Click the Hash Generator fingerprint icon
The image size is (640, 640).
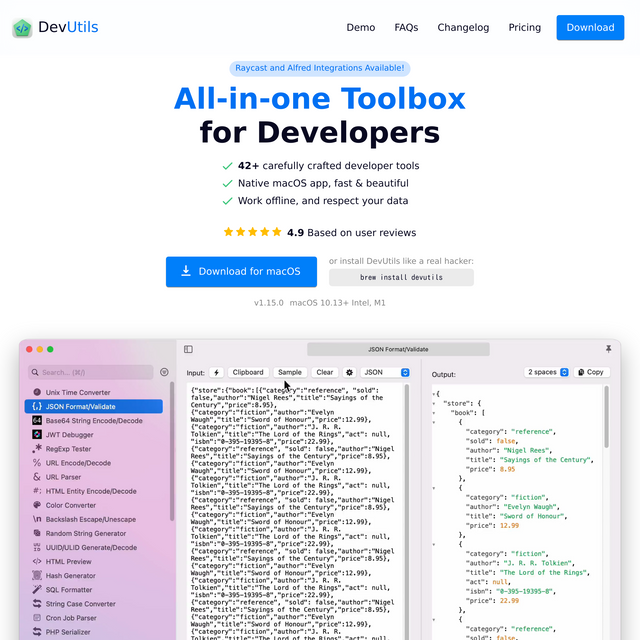(x=37, y=576)
